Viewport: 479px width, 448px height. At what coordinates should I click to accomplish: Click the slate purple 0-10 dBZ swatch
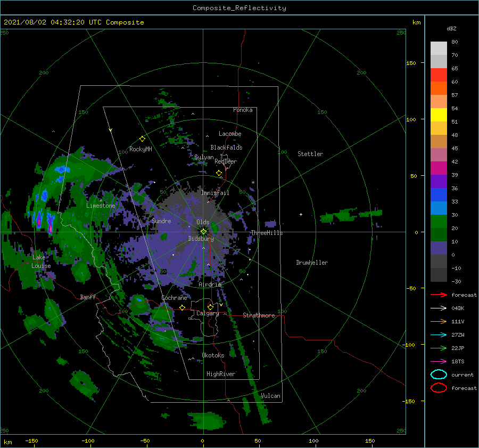tap(439, 248)
